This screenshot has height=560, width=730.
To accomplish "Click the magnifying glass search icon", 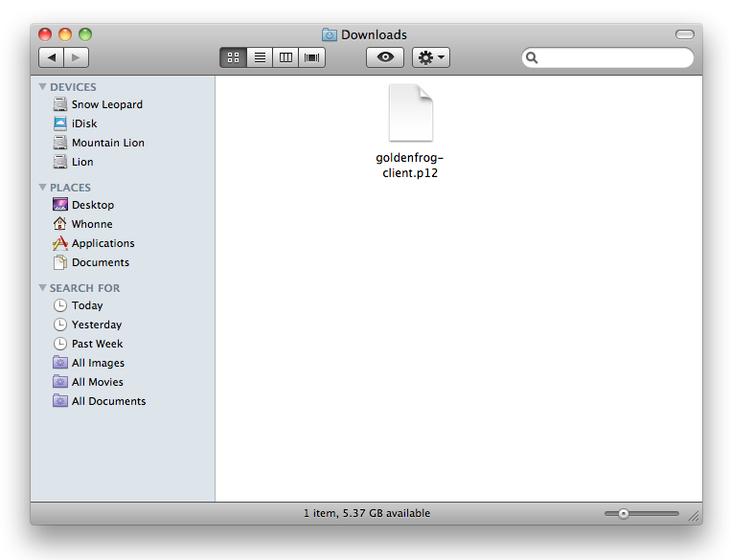I will click(532, 57).
